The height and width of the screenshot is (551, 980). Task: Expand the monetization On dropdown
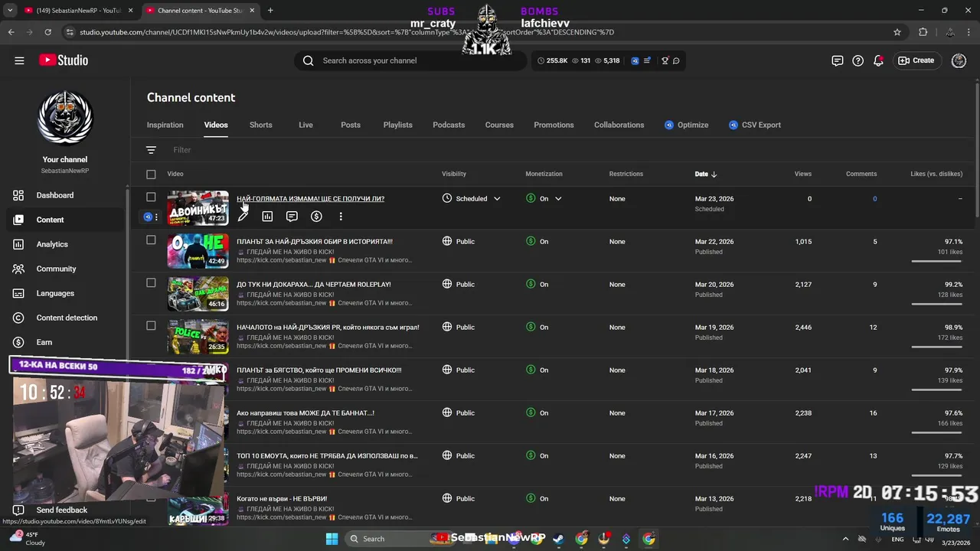(558, 199)
